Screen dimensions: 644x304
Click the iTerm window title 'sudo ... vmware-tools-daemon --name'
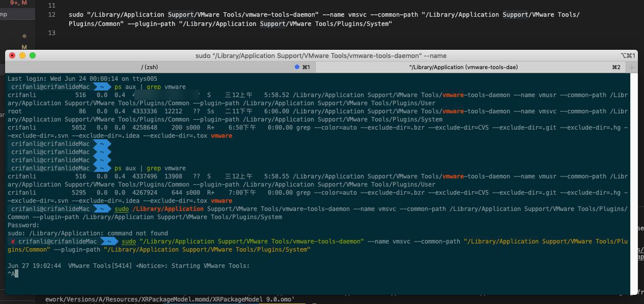[321, 56]
